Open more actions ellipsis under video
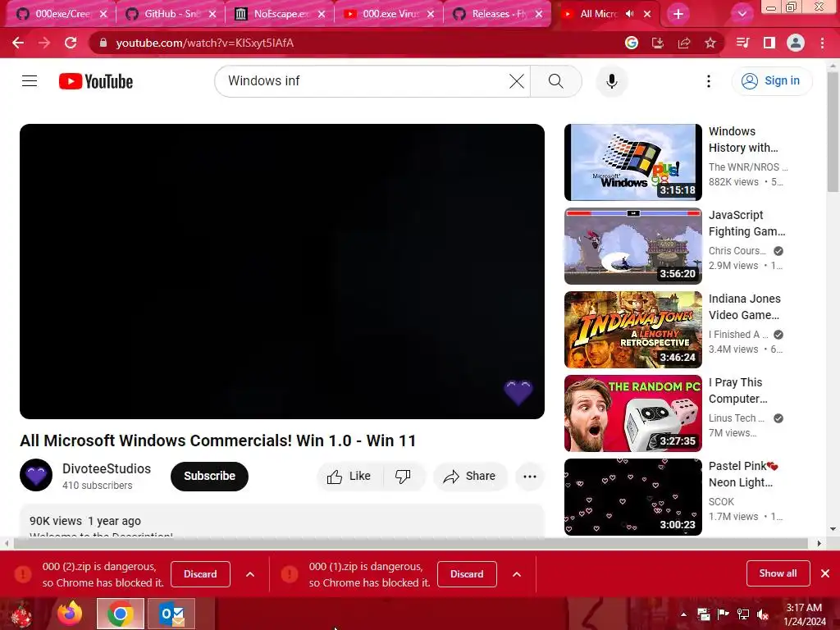The width and height of the screenshot is (840, 630). pos(530,477)
